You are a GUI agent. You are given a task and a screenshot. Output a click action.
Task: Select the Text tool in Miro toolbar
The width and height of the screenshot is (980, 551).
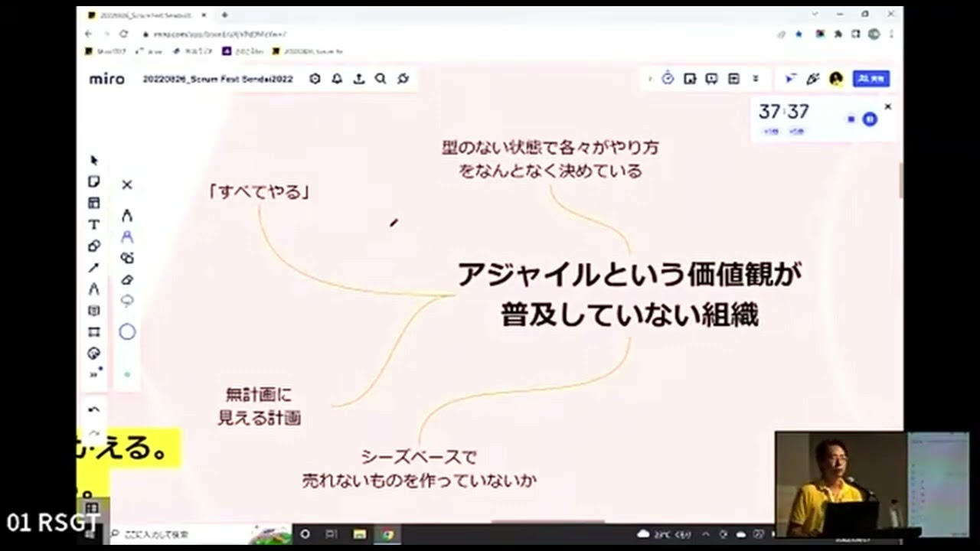click(94, 224)
